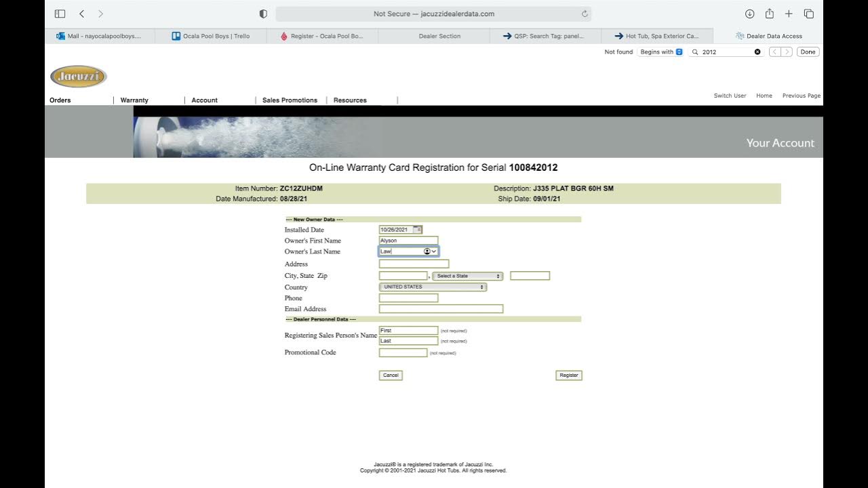Click the ship date 09/01/21
The width and height of the screenshot is (868, 488).
pyautogui.click(x=547, y=199)
